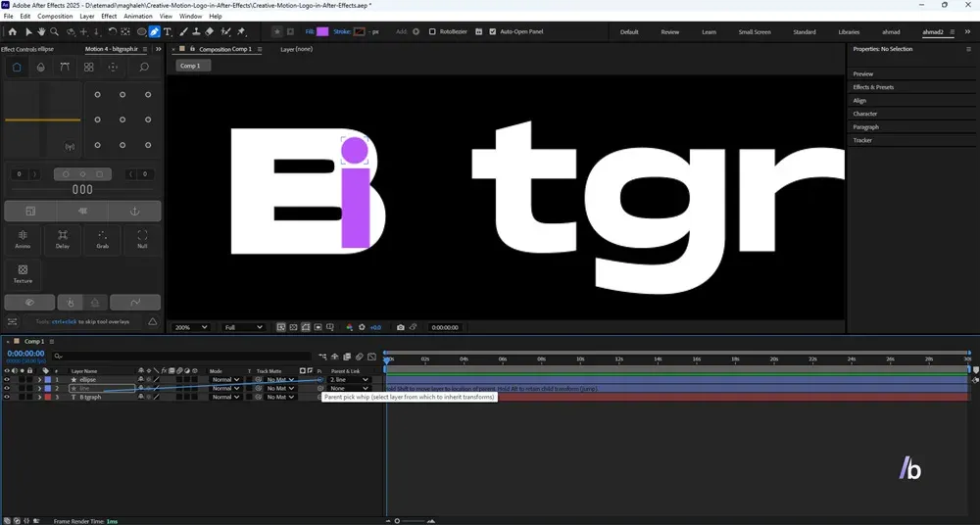Click the Grab tool in Motion panel
The image size is (980, 525).
(x=103, y=239)
